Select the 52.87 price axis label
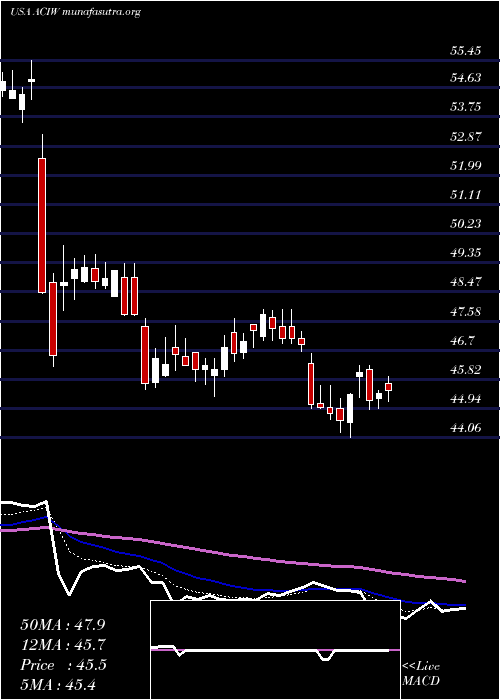 click(466, 137)
